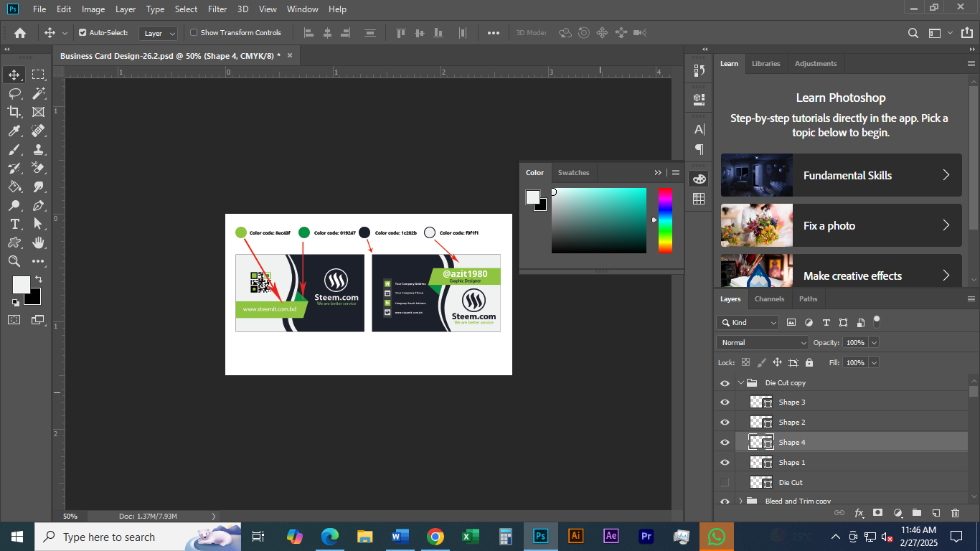Switch to the Swatches tab
Image resolution: width=980 pixels, height=551 pixels.
573,173
